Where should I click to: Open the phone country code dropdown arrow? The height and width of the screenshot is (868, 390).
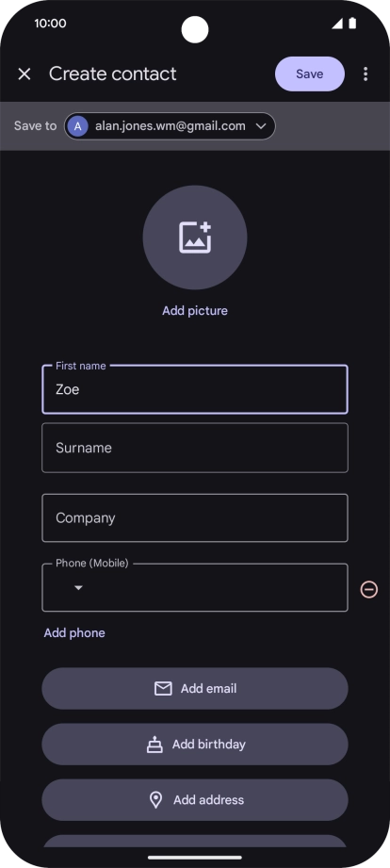[x=78, y=588]
